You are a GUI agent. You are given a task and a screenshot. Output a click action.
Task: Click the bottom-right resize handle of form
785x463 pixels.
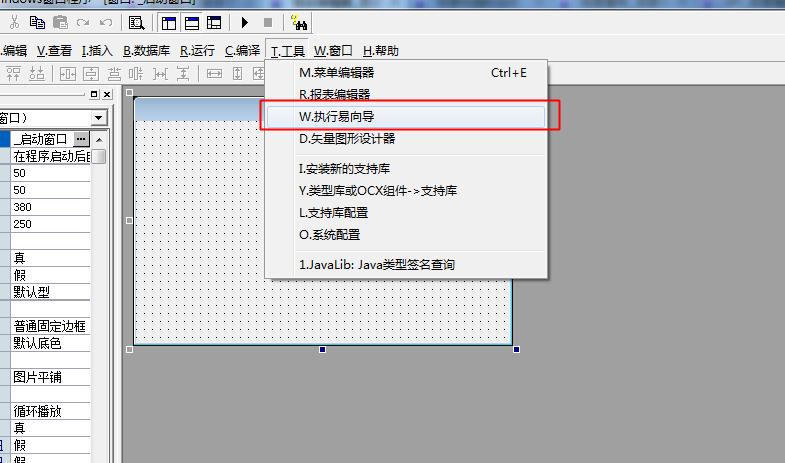(x=516, y=349)
